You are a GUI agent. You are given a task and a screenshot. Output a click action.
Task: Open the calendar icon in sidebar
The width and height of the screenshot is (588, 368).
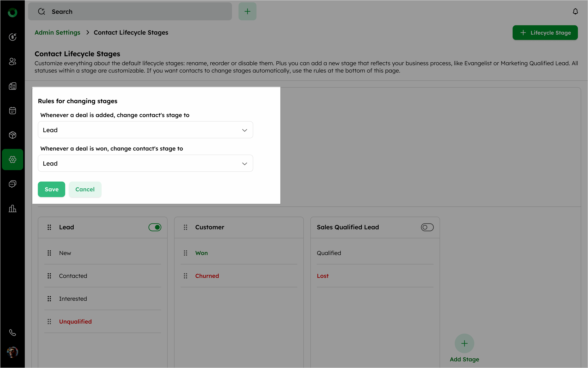[x=12, y=111]
